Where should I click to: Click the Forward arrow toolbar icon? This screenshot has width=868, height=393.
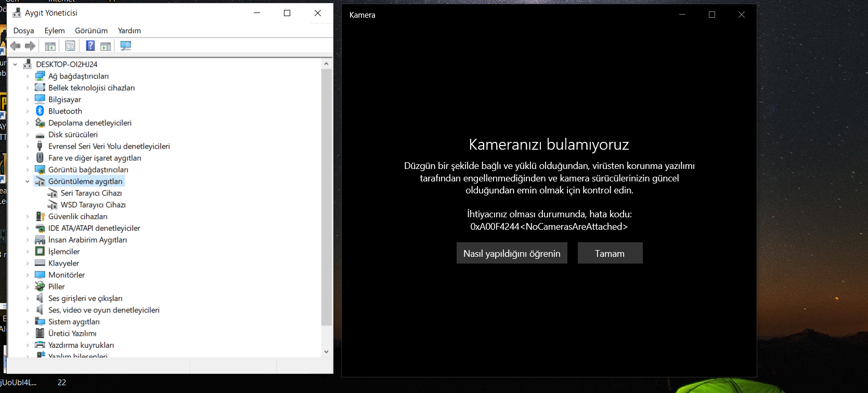(x=30, y=46)
